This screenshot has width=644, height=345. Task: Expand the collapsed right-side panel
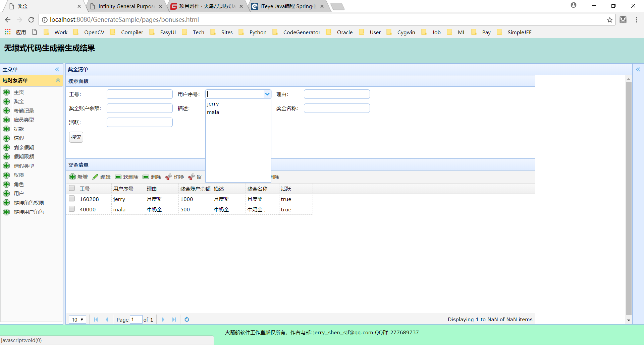(638, 69)
